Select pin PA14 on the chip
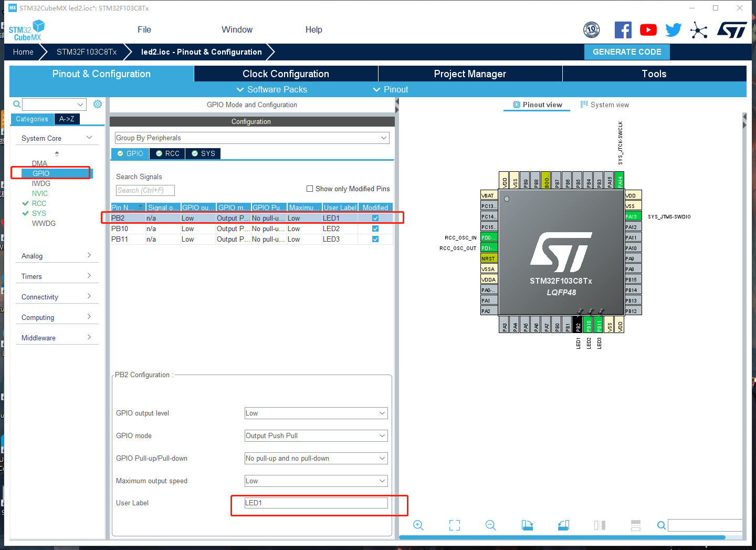This screenshot has width=756, height=550. [619, 180]
